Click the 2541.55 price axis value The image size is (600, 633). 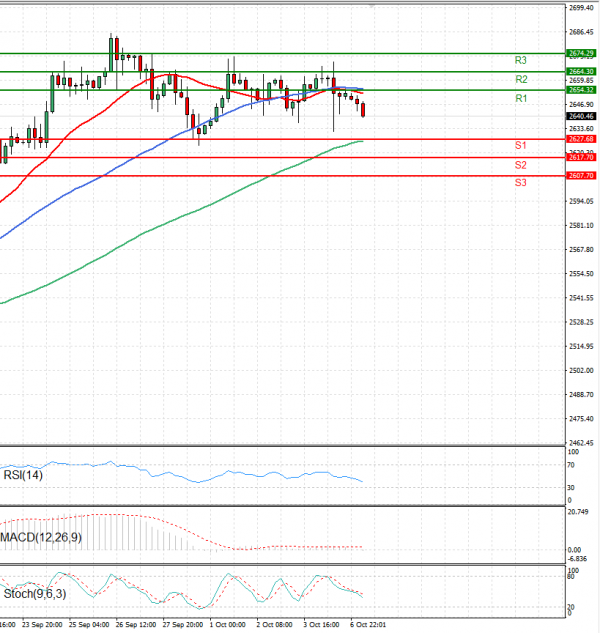[x=581, y=298]
